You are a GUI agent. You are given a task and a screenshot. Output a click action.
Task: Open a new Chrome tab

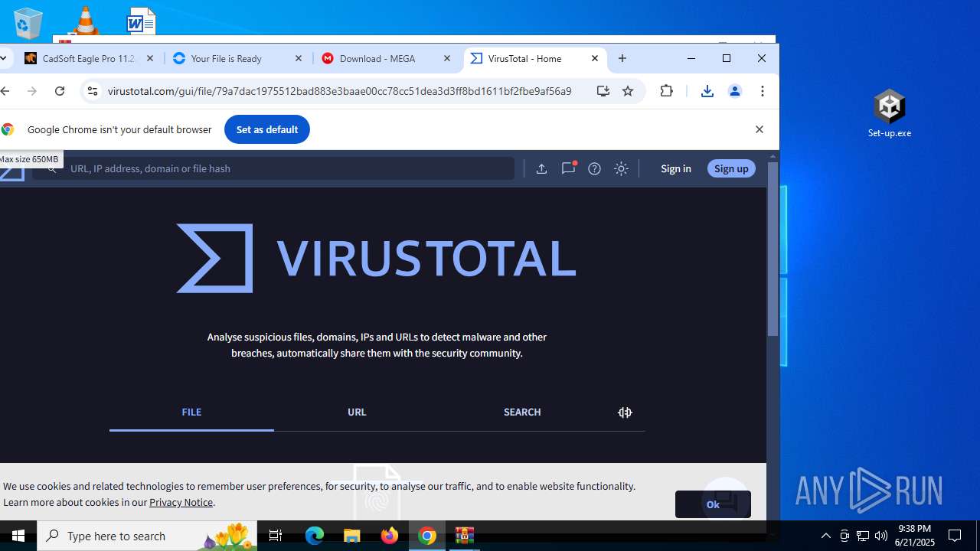click(x=622, y=58)
